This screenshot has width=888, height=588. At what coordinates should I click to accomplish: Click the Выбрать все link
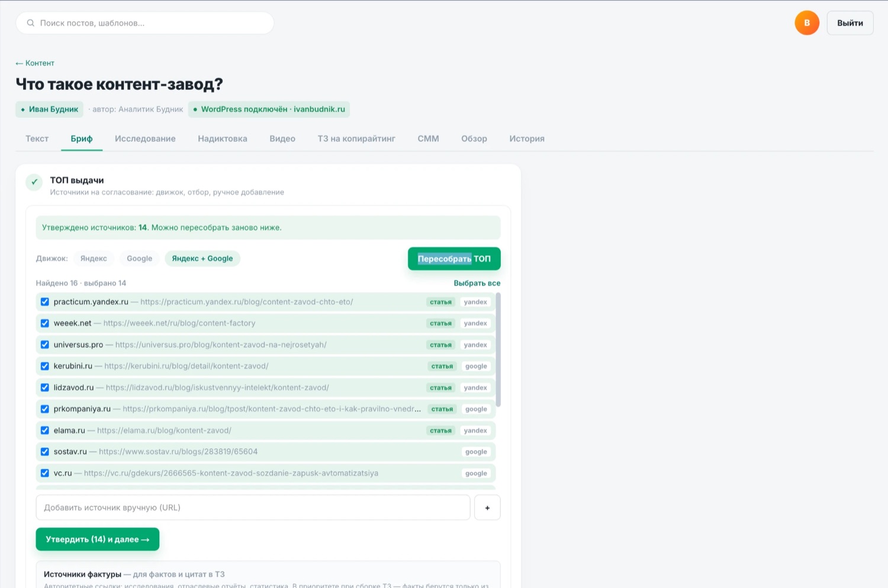[x=477, y=283]
